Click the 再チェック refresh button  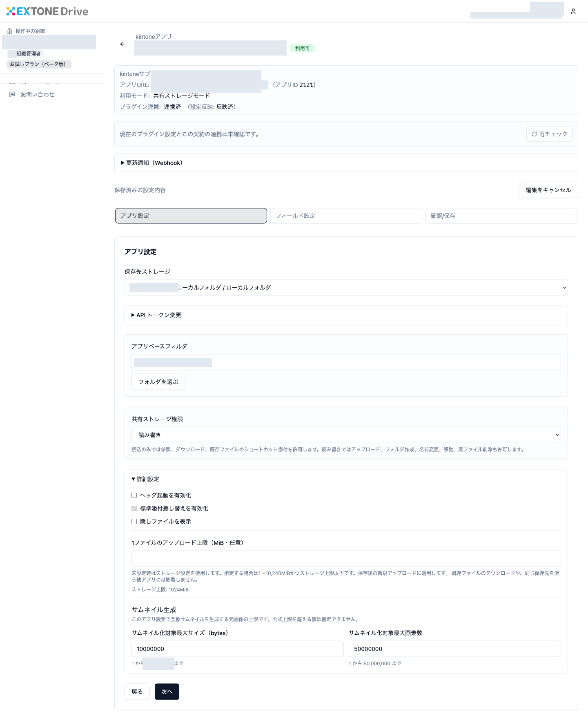pos(550,134)
